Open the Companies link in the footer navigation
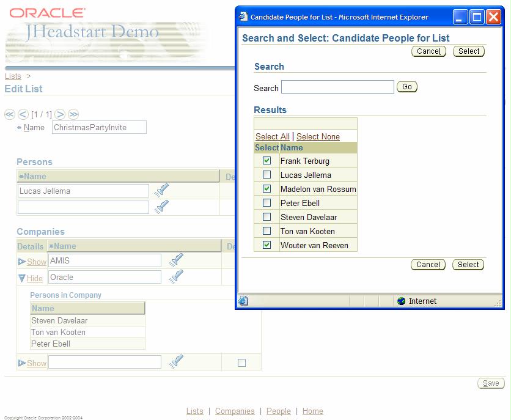Screen dimensions: 511x420 [235, 411]
